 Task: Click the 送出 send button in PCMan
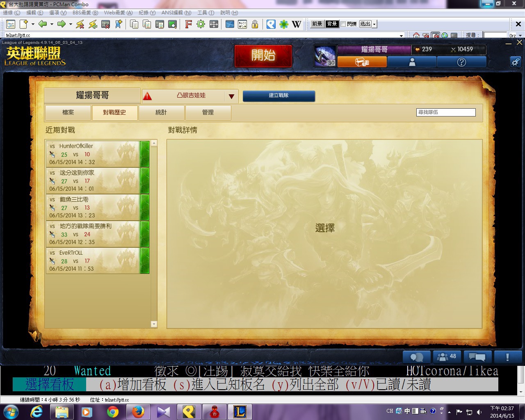365,24
